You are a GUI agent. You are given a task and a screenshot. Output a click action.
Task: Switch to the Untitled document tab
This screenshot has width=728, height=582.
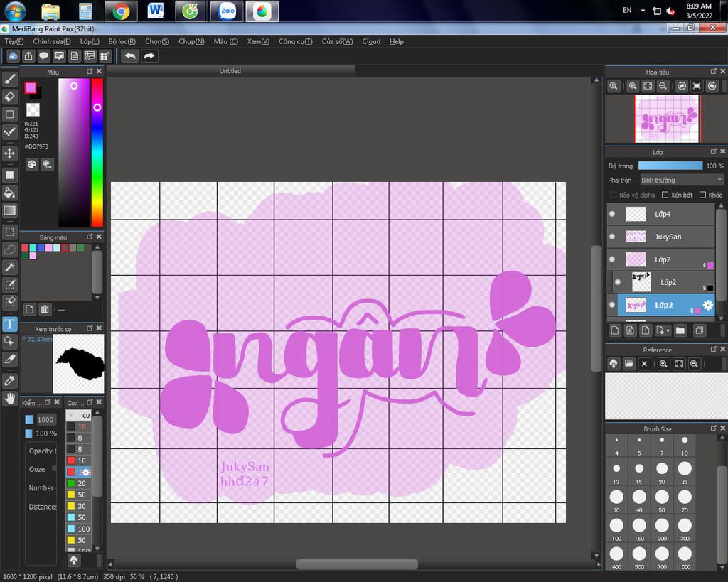pos(230,71)
